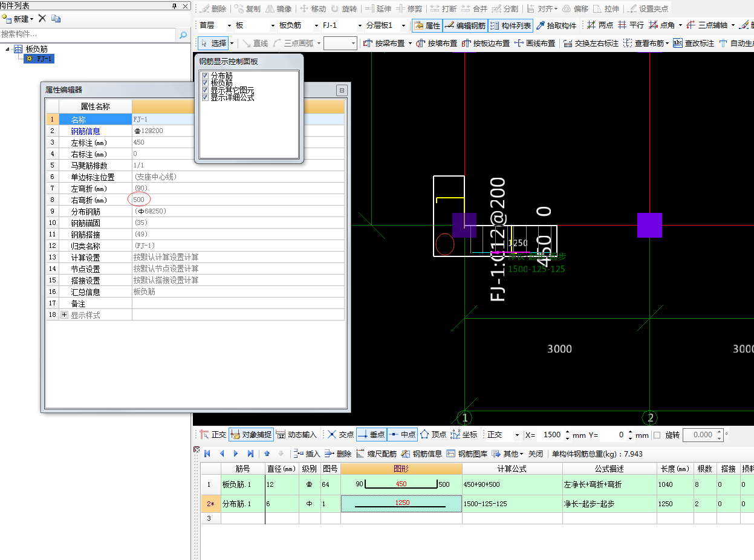Select the 钢筋信息 property row
754x560 pixels.
coord(196,131)
